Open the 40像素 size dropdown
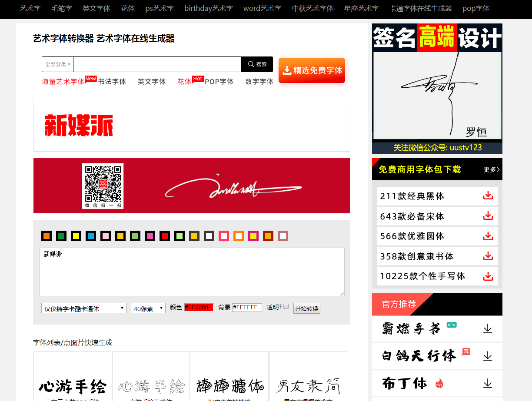 pos(148,308)
